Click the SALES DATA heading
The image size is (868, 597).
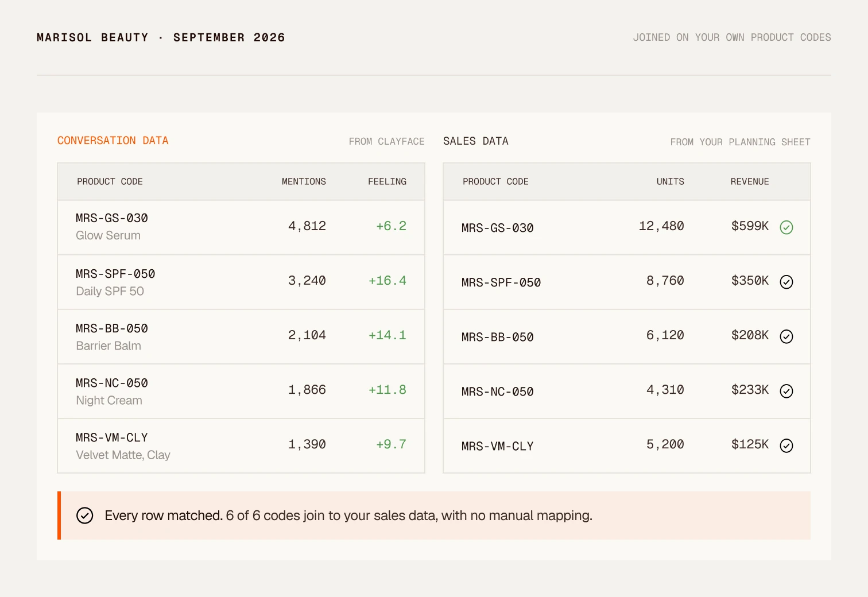click(475, 141)
